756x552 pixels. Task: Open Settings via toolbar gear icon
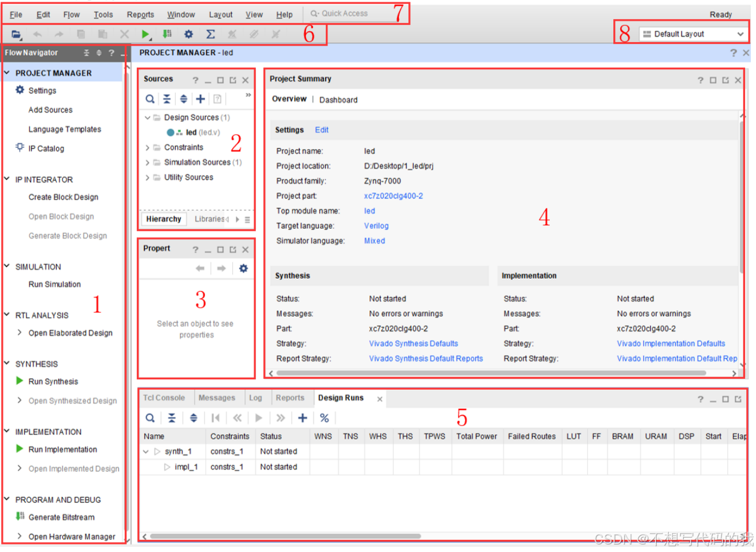click(188, 35)
